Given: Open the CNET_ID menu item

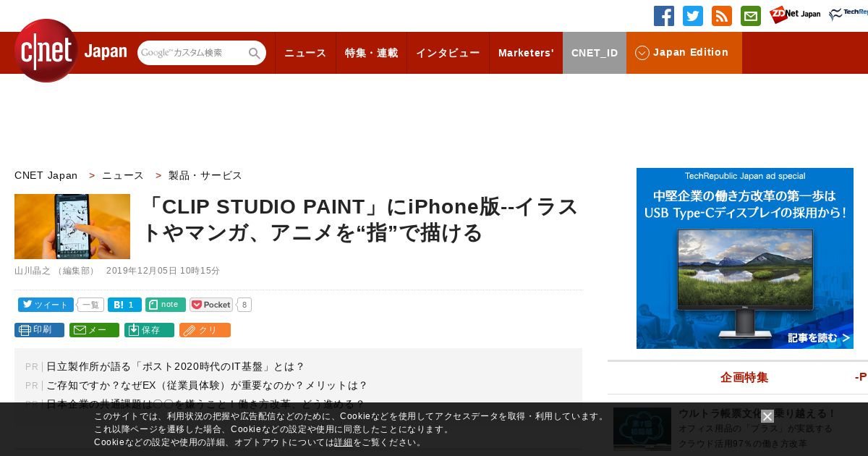Looking at the screenshot, I should click(x=595, y=53).
